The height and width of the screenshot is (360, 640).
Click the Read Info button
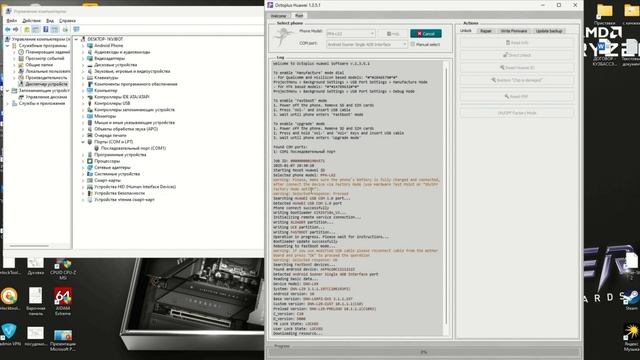[517, 42]
